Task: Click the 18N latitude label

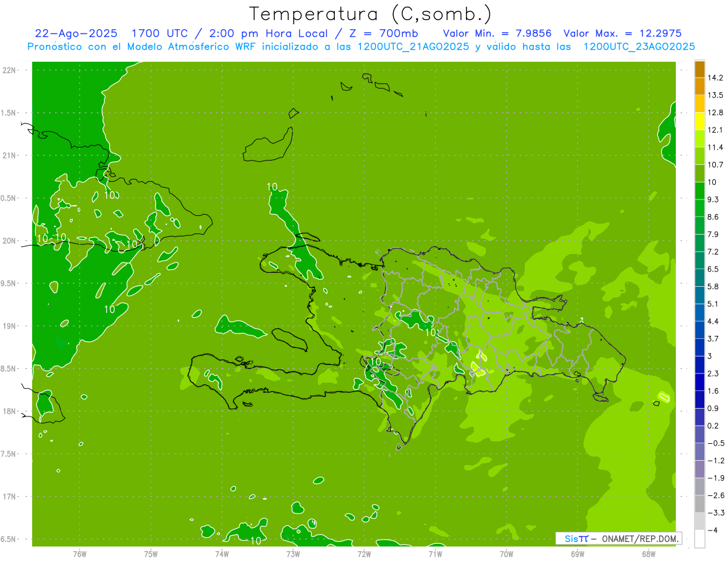Action: pyautogui.click(x=9, y=412)
